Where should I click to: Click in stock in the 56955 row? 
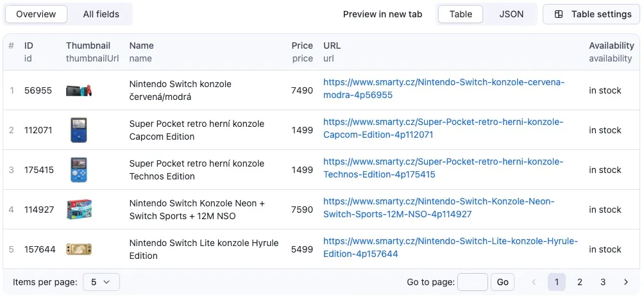(x=605, y=90)
